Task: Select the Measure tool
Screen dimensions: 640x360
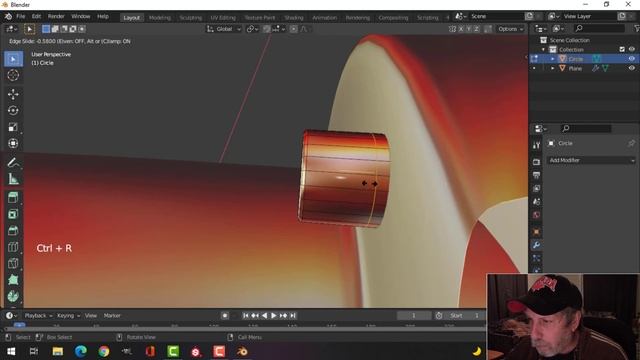Action: coord(13,179)
